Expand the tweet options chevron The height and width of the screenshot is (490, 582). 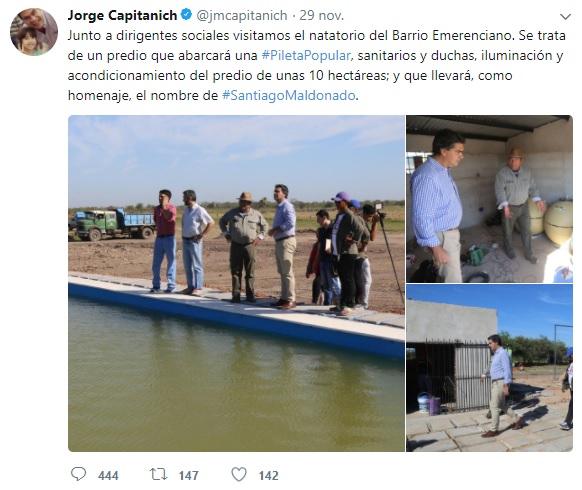pos(565,17)
